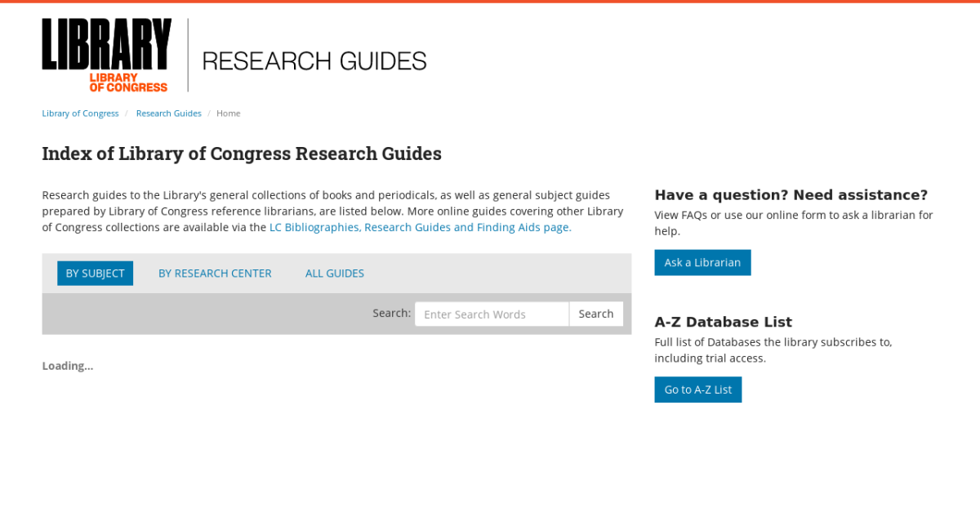The width and height of the screenshot is (980, 512).
Task: Select the By Subject tab
Action: pyautogui.click(x=95, y=274)
